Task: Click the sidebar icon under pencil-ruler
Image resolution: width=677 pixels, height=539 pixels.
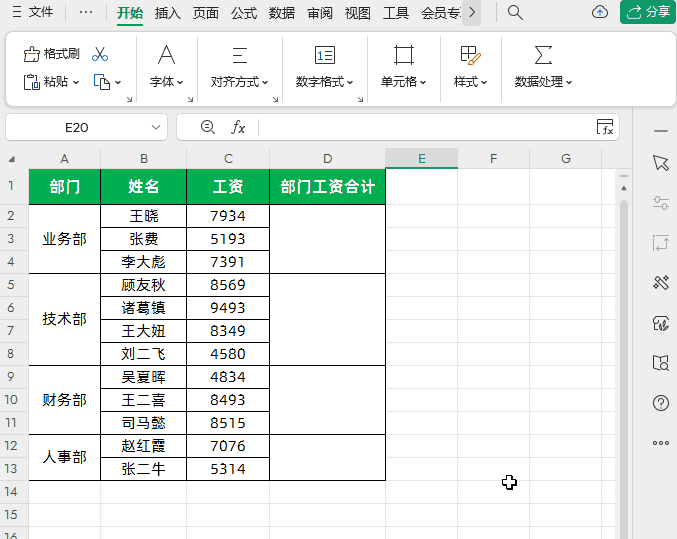Action: click(x=661, y=323)
